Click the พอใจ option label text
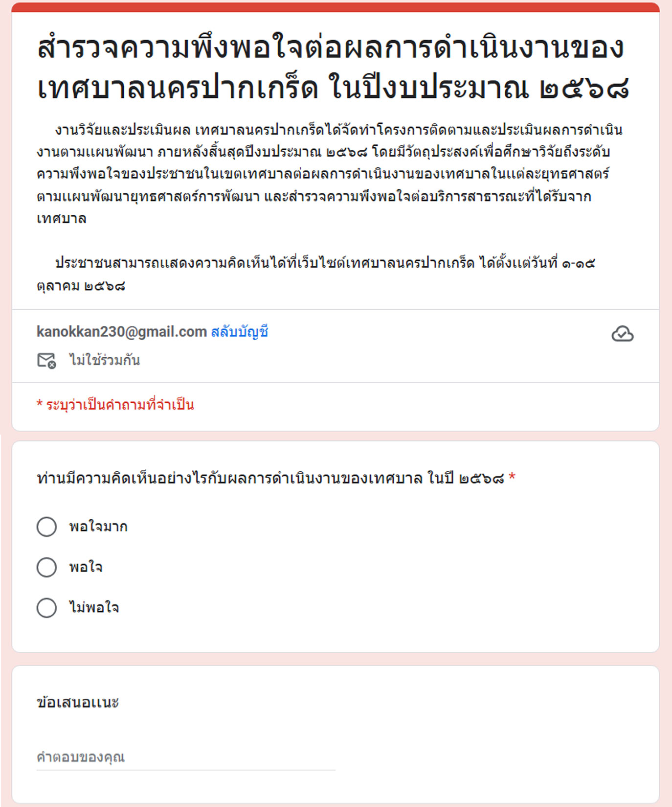The width and height of the screenshot is (672, 807). point(86,568)
